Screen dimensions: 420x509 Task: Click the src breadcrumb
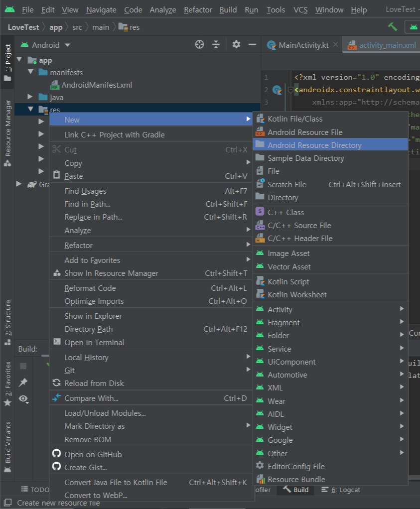click(x=77, y=27)
